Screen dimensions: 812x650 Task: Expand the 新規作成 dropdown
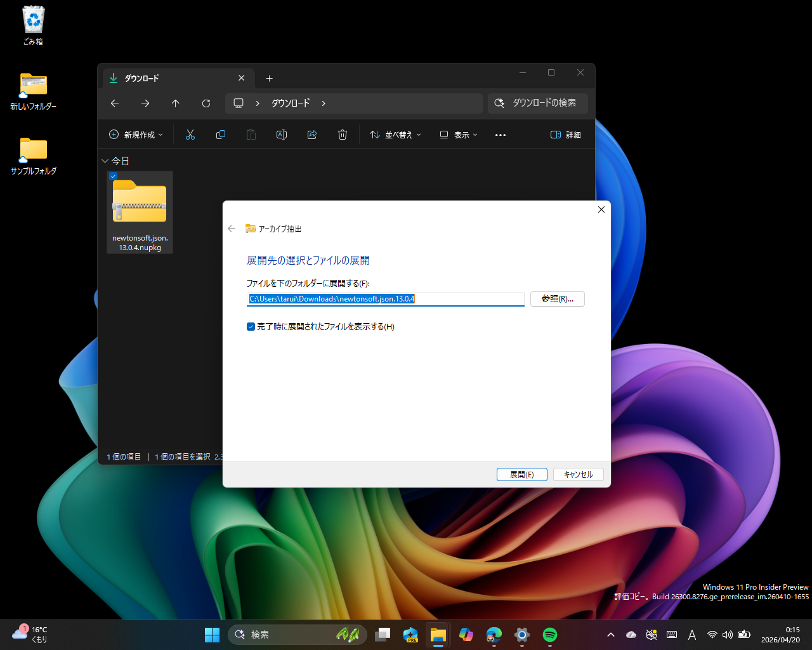(136, 135)
